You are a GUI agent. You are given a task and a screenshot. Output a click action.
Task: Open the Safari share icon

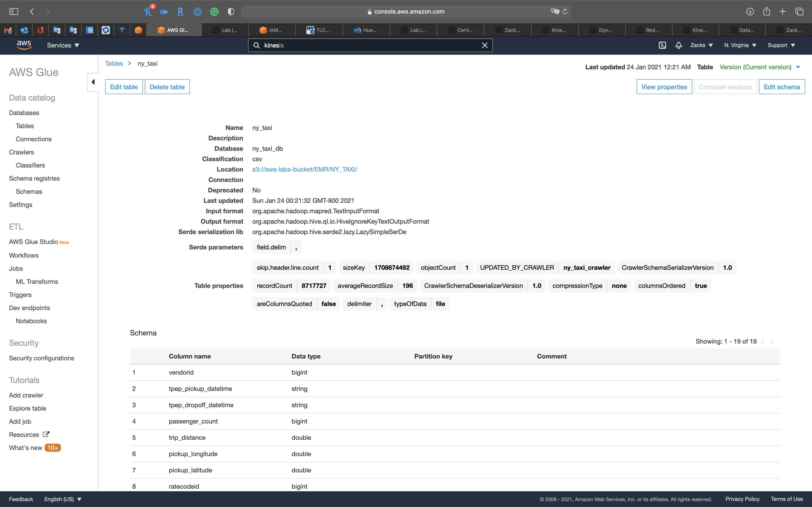(x=766, y=11)
